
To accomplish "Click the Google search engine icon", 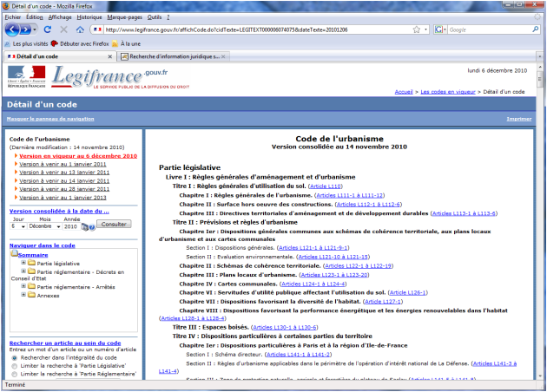I will tap(438, 29).
